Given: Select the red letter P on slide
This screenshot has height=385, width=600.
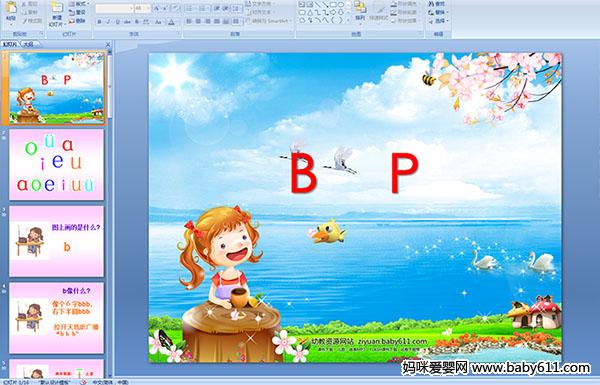Looking at the screenshot, I should [x=404, y=173].
